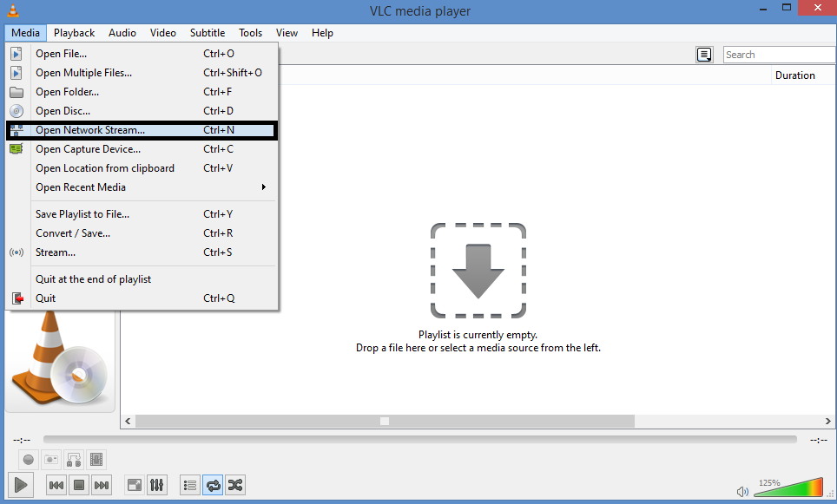Expand Open Recent Media submenu

point(142,187)
